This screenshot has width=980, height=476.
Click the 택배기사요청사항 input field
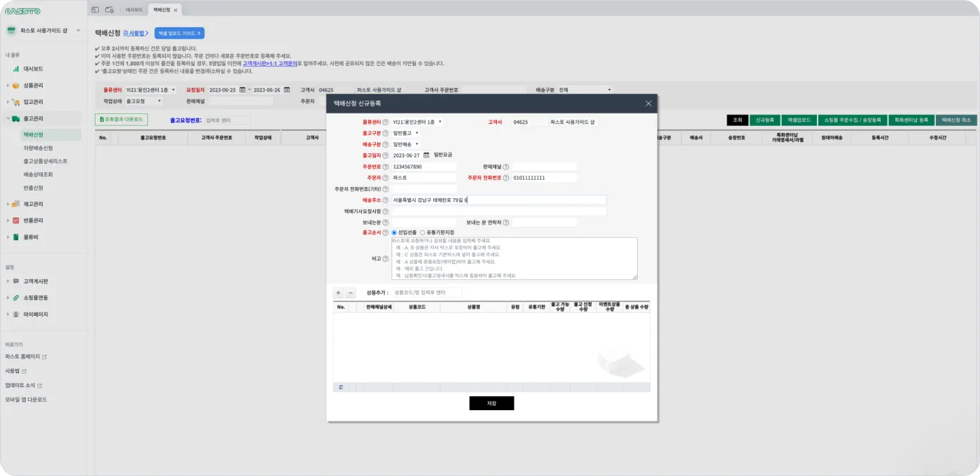point(498,211)
